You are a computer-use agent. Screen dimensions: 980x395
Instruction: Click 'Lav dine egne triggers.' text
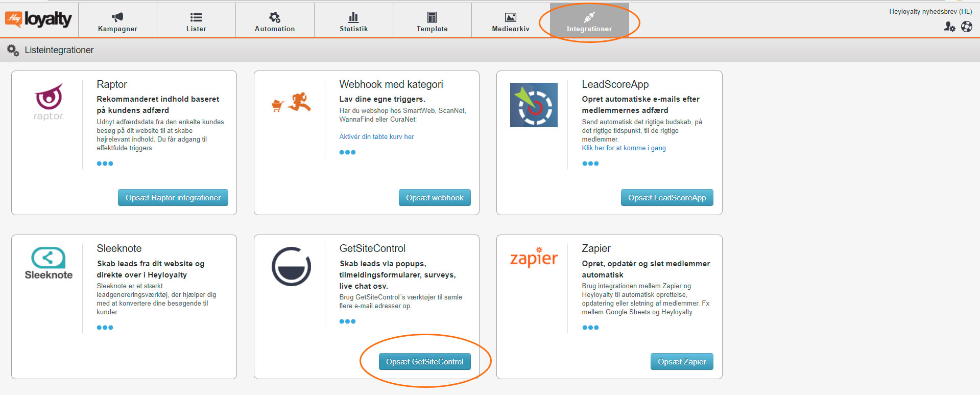(x=382, y=99)
